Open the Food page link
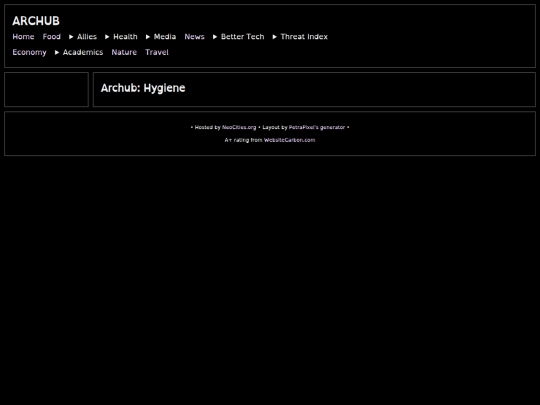Screen dimensions: 540x405 tap(52, 37)
